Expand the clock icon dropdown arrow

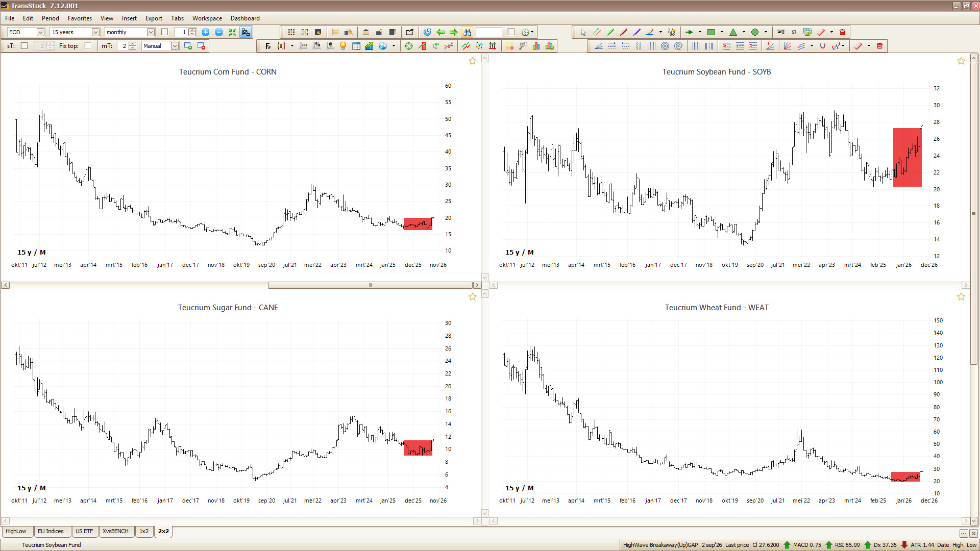pos(532,32)
